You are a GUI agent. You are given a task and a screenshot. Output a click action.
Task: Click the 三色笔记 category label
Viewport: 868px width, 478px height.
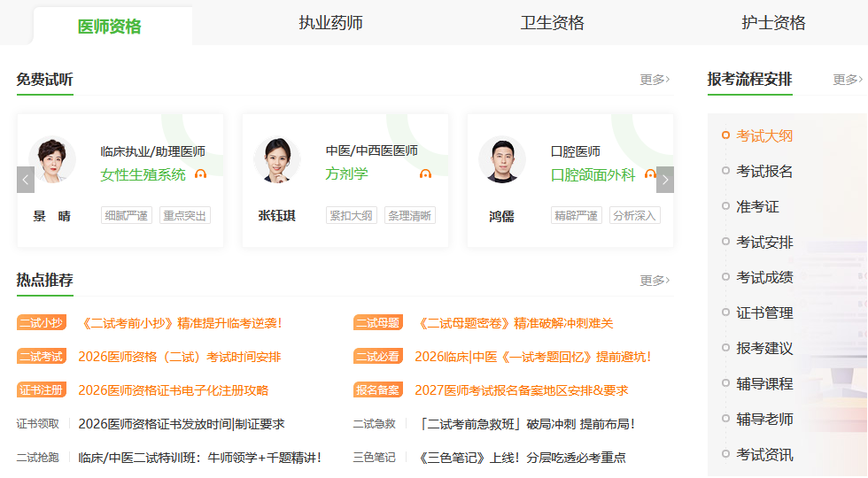click(x=374, y=458)
